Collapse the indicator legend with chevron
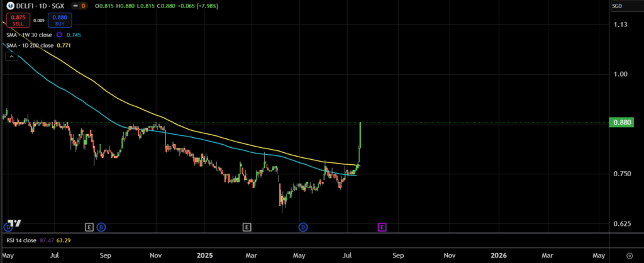This screenshot has height=263, width=644. point(11,57)
